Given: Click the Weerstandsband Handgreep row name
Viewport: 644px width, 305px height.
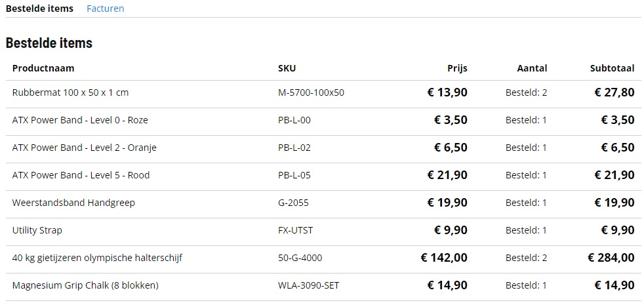Looking at the screenshot, I should click(x=73, y=203).
